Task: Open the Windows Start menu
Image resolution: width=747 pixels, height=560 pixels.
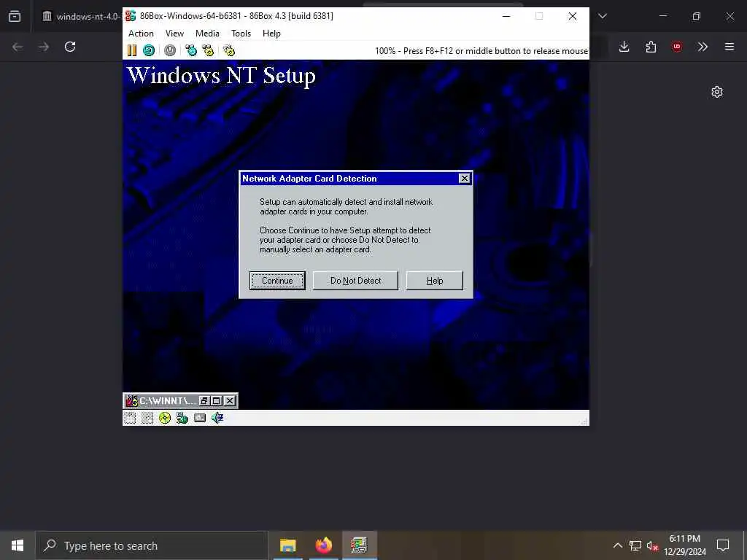Action: [18, 545]
